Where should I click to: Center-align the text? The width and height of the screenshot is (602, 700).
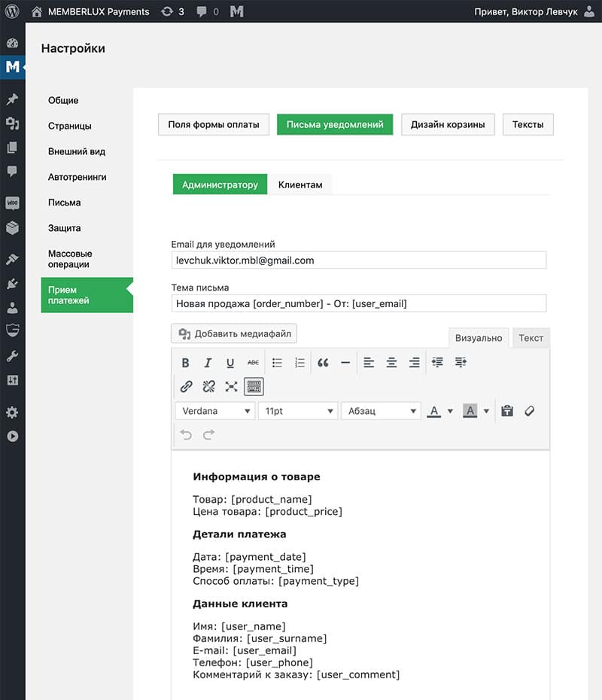click(x=391, y=363)
